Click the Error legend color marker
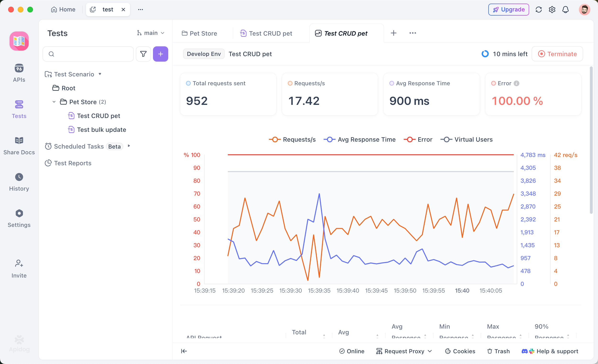The height and width of the screenshot is (364, 598). coord(409,139)
